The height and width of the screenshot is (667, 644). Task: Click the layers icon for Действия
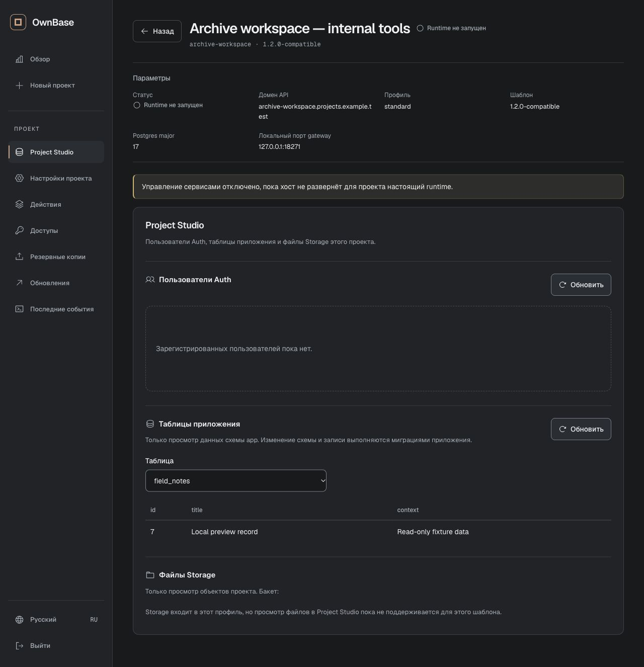[x=19, y=204]
